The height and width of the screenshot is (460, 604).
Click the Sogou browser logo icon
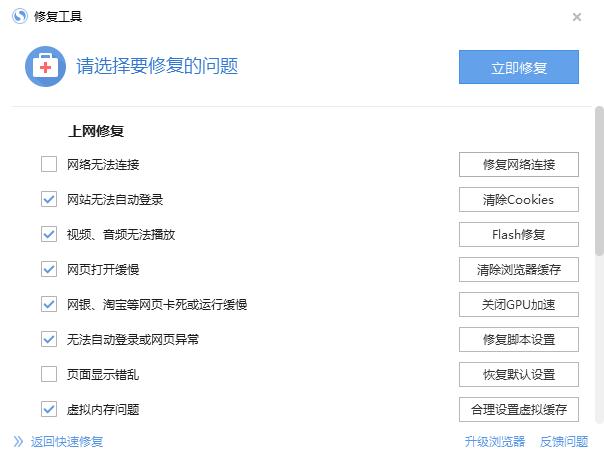pos(20,17)
